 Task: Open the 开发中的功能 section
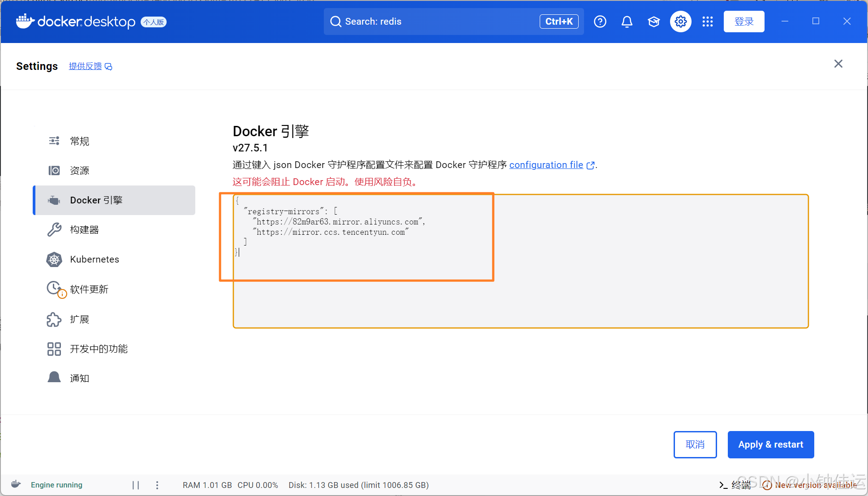pos(114,349)
